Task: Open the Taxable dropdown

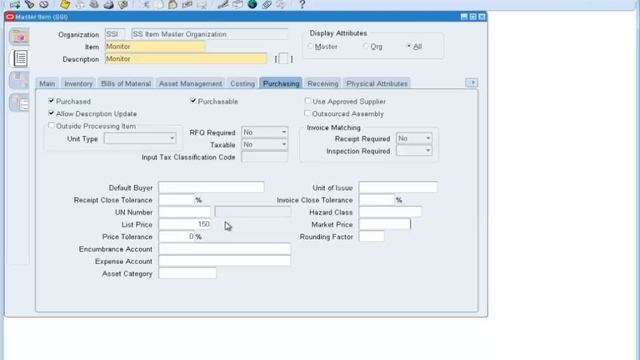Action: (264, 144)
